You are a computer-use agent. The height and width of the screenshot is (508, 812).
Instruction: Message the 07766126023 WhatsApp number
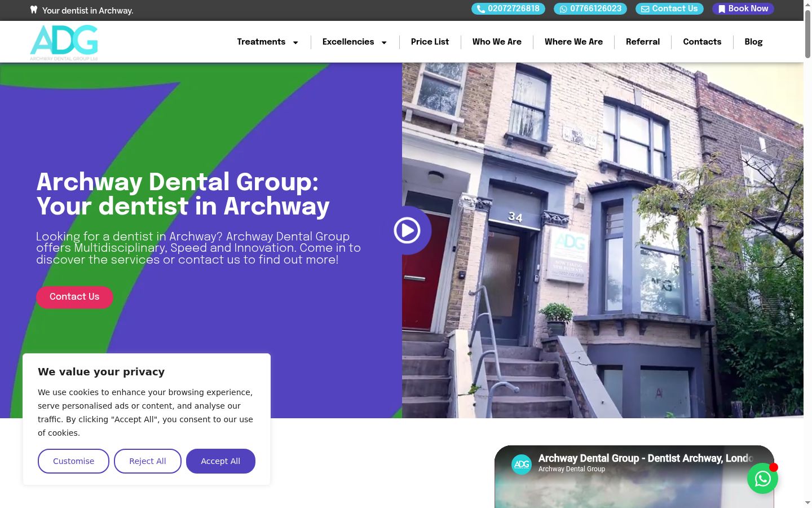coord(590,9)
